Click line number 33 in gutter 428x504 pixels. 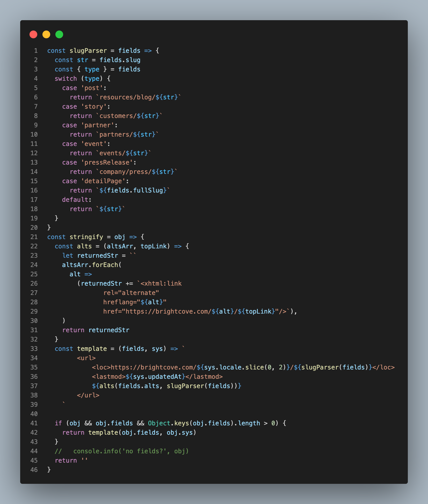[x=34, y=349]
